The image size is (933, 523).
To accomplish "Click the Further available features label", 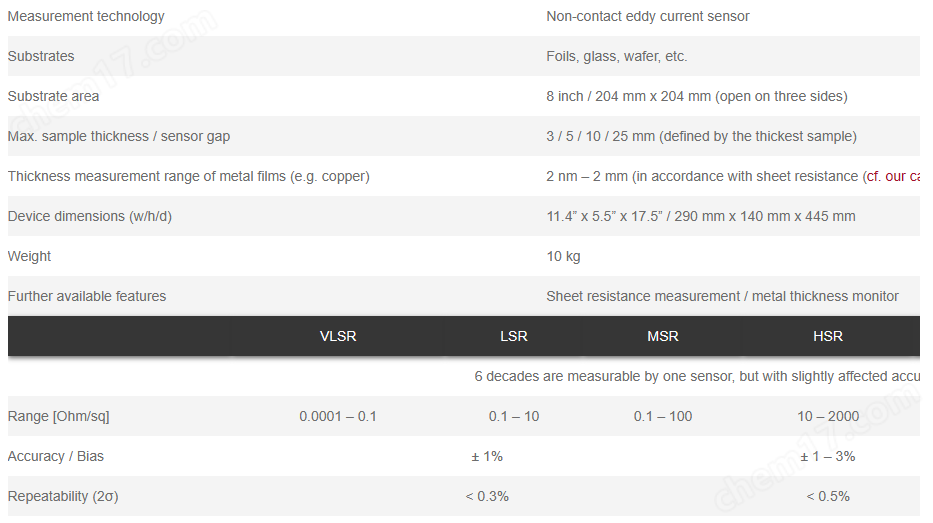I will (87, 296).
